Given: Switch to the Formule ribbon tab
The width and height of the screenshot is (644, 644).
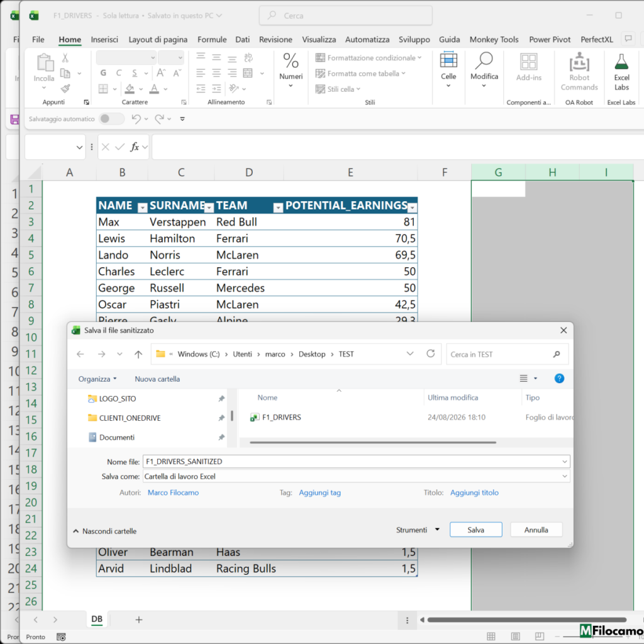Looking at the screenshot, I should pos(212,40).
